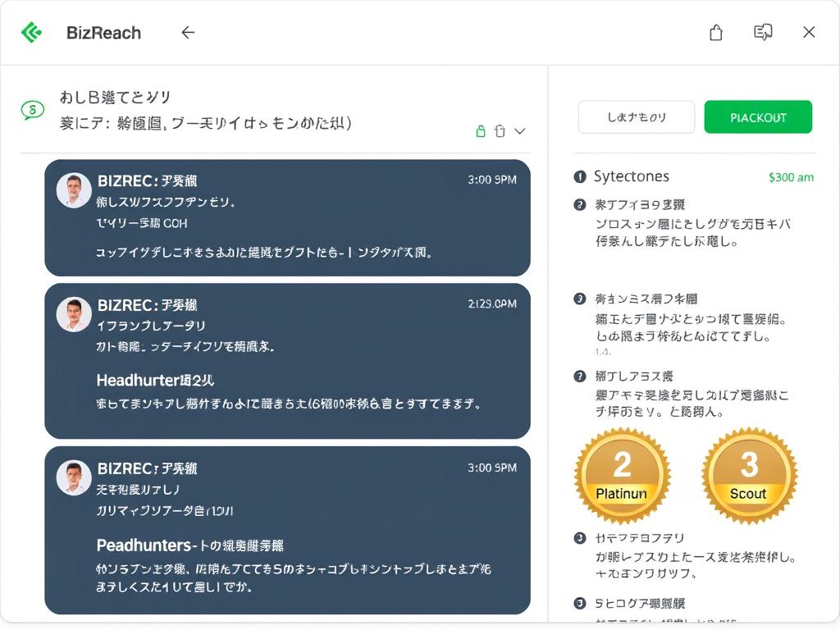Viewport: 840px width, 630px height.
Task: Click the 2:129.0PM message timestamp
Action: 492,304
